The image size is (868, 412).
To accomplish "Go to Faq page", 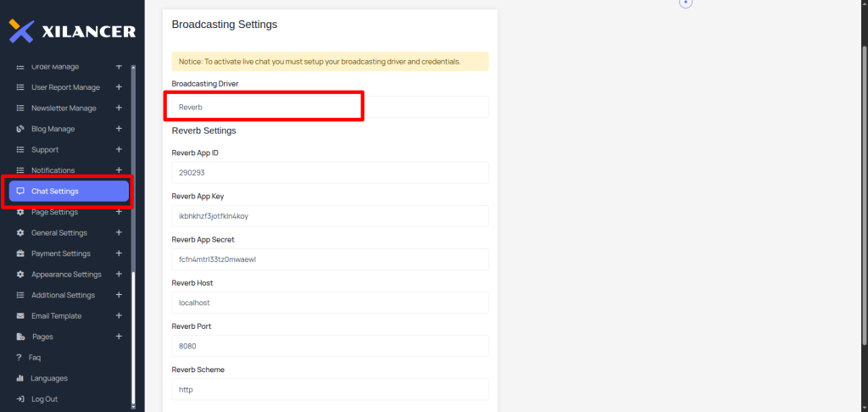I will click(34, 357).
